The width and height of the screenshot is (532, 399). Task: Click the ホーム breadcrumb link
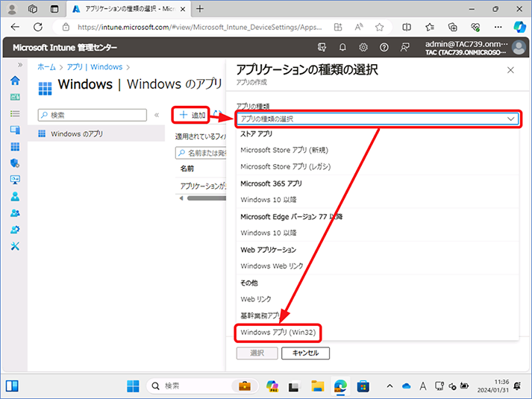pos(46,67)
